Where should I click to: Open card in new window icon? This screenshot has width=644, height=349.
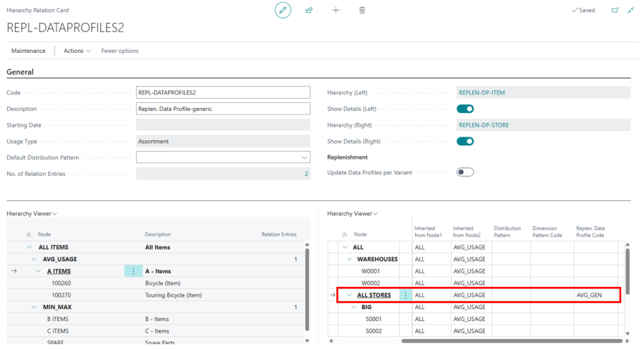[x=615, y=10]
